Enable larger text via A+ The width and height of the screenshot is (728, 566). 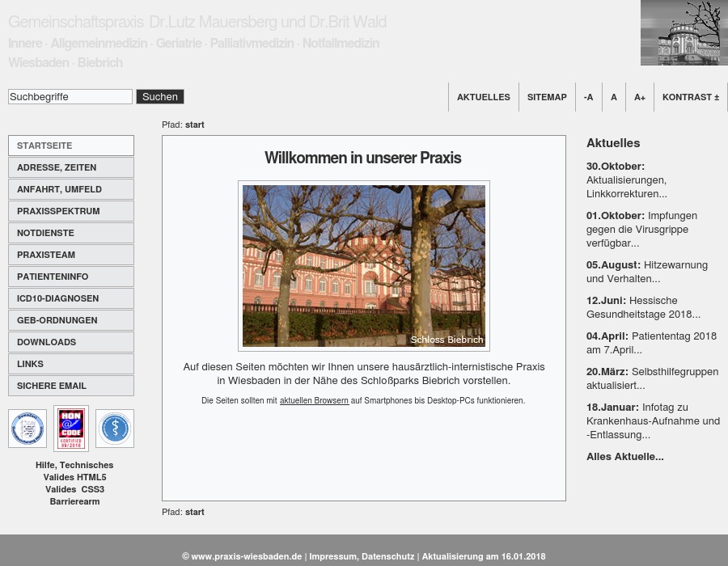640,97
